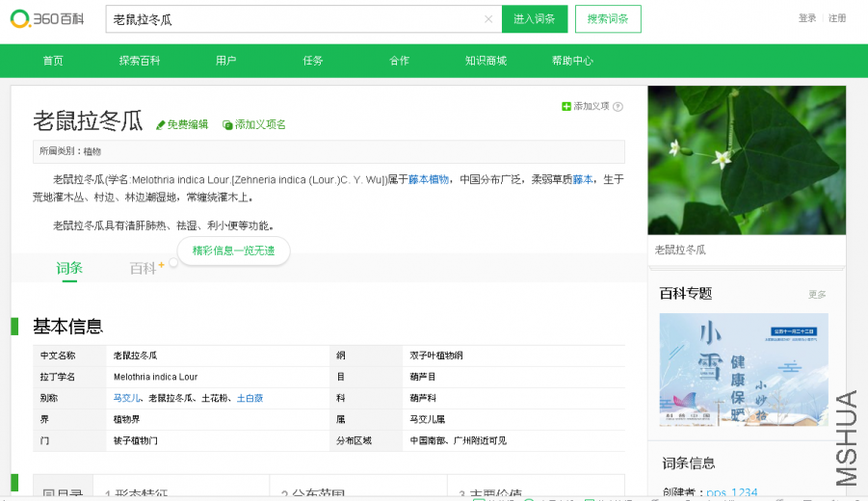
Task: Open the 小雪 健康保暖 banner
Action: 744,370
